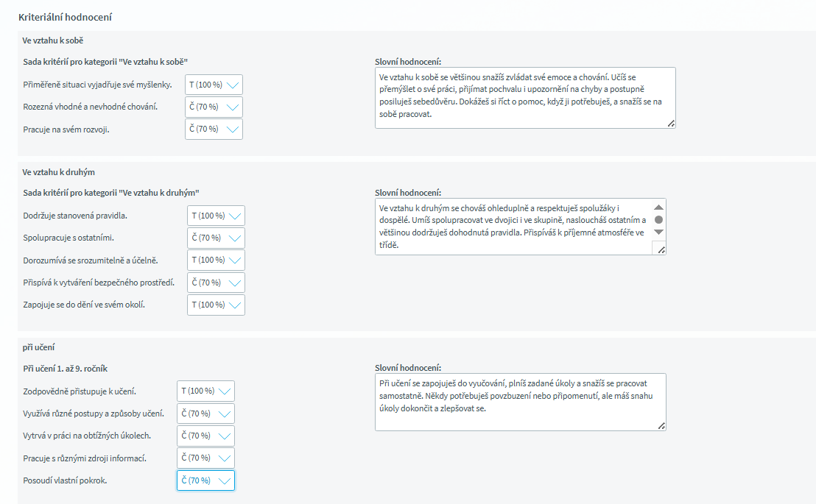The image size is (816, 504).
Task: Open dropdown next to "Spolupracuje s ostatními"
Action: [x=217, y=238]
